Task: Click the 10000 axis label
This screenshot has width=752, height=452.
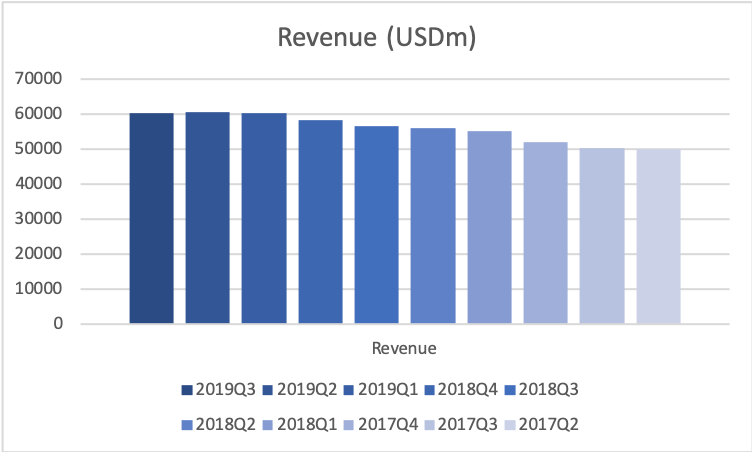Action: pyautogui.click(x=38, y=289)
